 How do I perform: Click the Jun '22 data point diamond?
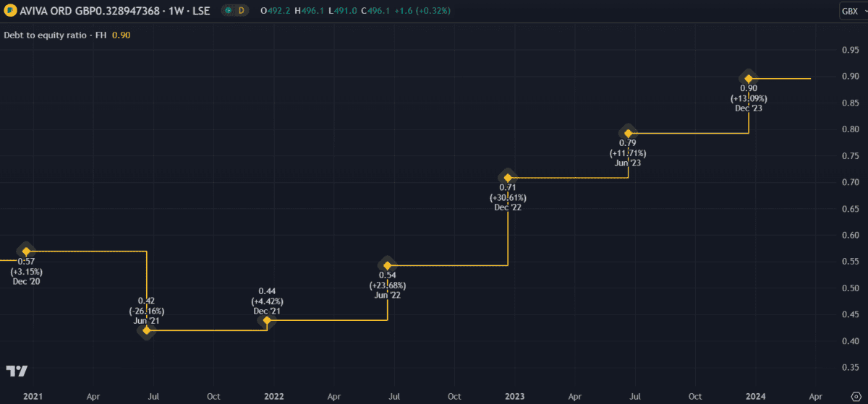point(388,265)
